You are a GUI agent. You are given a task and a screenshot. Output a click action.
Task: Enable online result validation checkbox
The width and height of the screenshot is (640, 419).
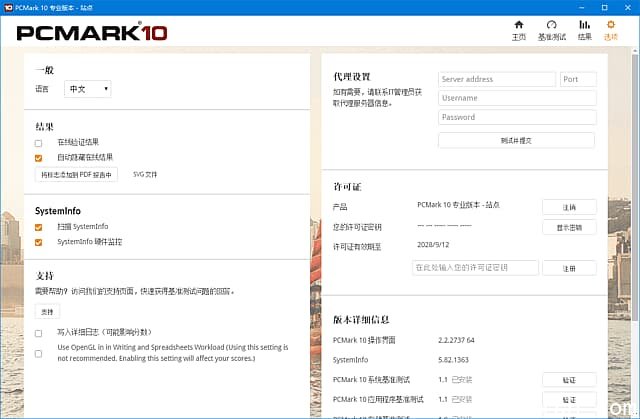click(38, 143)
